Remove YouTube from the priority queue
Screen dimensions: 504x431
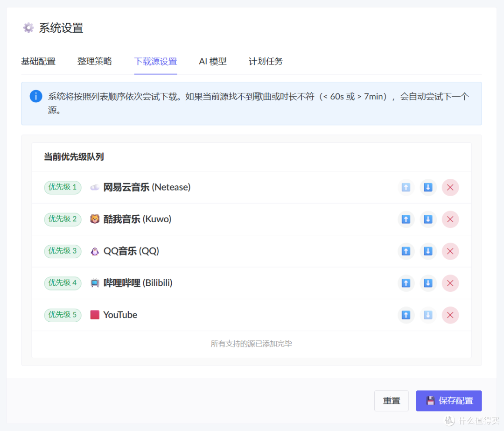(x=450, y=315)
